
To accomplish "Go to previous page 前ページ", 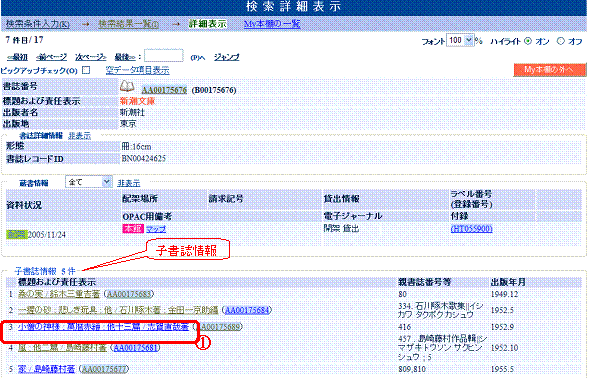I will coord(51,57).
